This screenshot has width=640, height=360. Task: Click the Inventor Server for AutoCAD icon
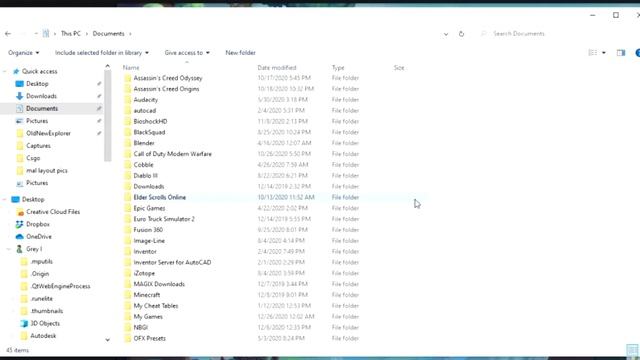(128, 262)
